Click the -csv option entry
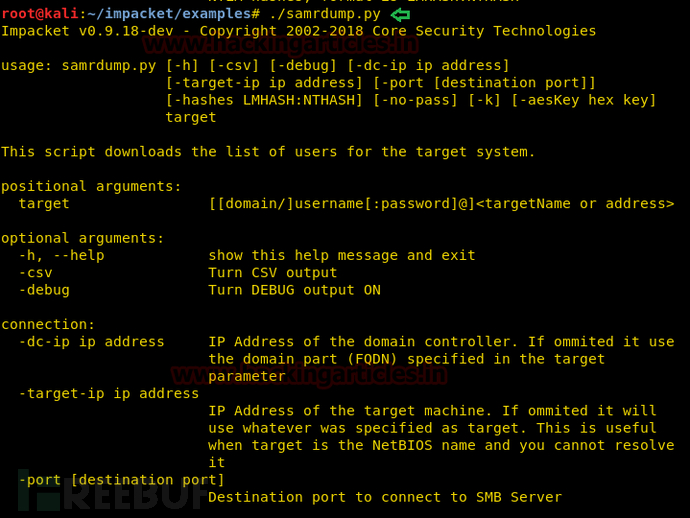Viewport: 690px width, 518px height. pyautogui.click(x=36, y=273)
